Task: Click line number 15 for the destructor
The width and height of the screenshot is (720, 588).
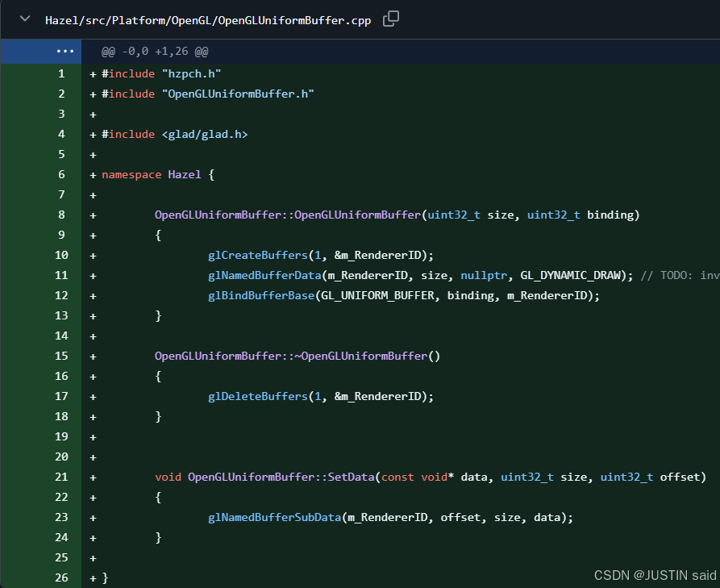Action: 61,357
